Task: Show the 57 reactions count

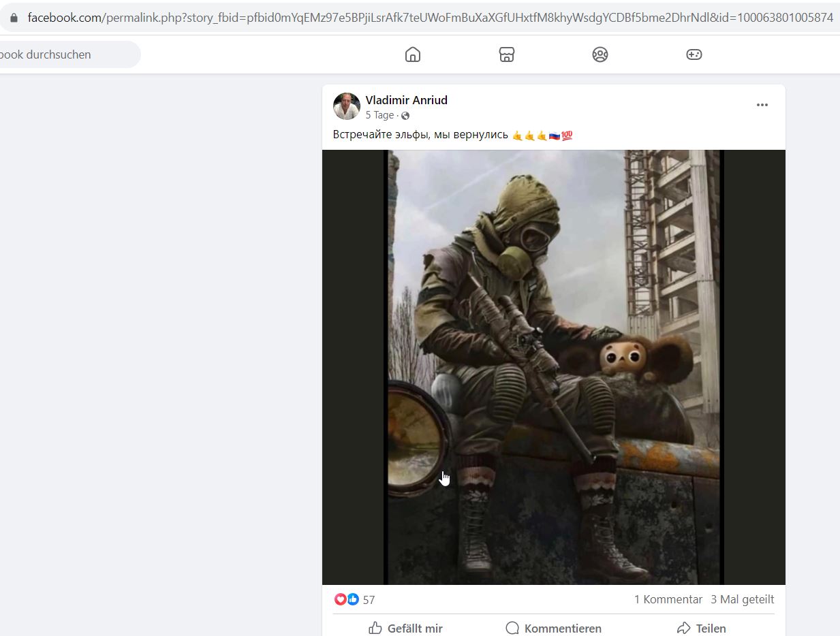Action: click(369, 600)
